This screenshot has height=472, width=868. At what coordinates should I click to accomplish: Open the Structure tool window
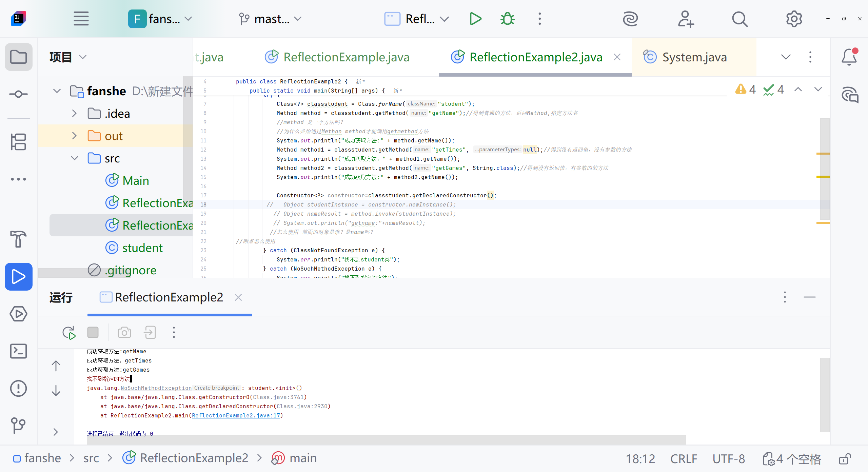(18, 142)
